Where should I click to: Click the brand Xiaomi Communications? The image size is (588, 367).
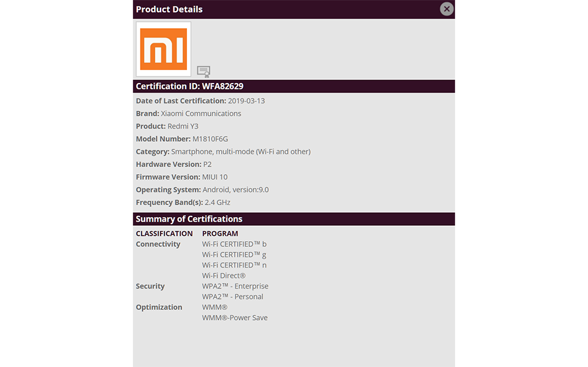[x=201, y=114]
